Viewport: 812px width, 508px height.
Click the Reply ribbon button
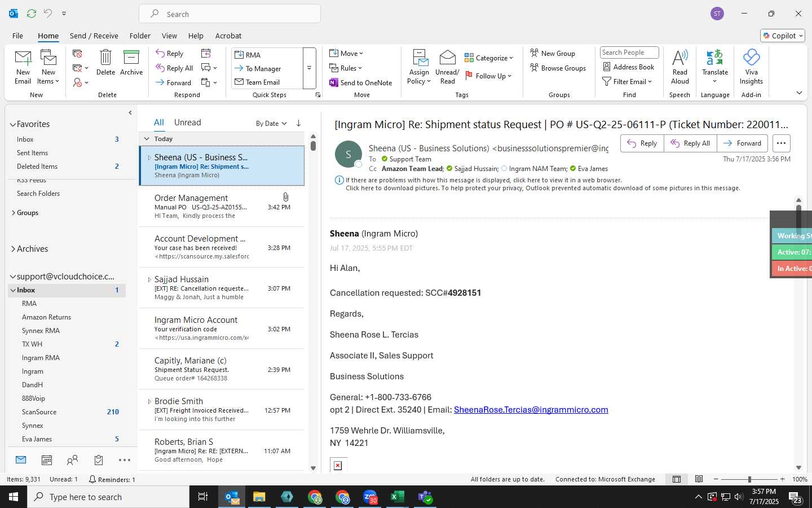[x=169, y=54]
